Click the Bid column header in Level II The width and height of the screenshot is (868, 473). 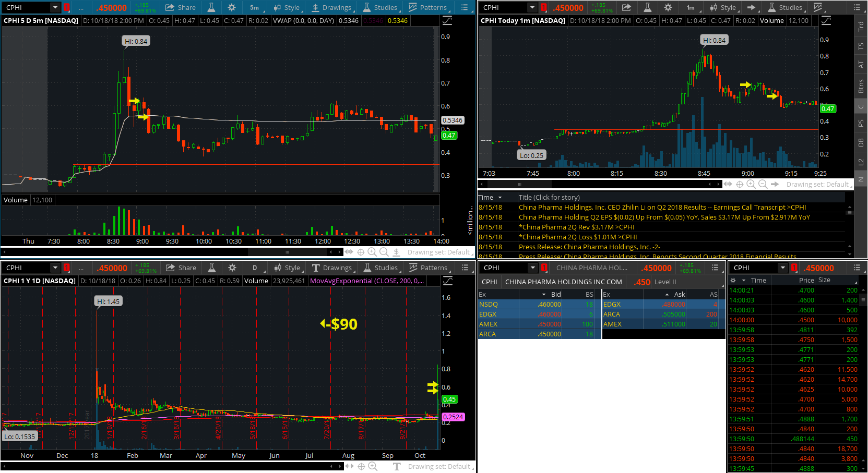(x=556, y=294)
